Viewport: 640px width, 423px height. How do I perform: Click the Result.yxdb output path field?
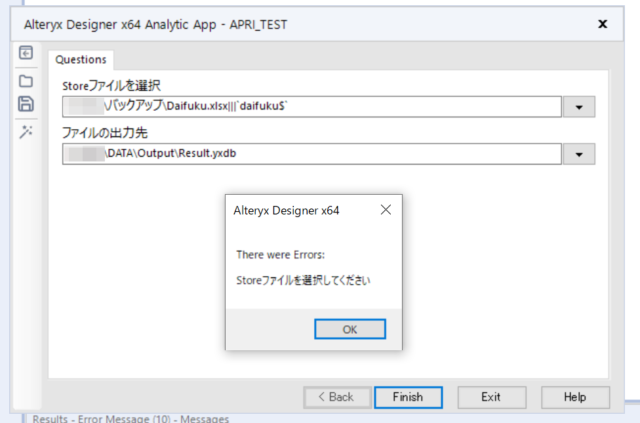click(x=312, y=154)
